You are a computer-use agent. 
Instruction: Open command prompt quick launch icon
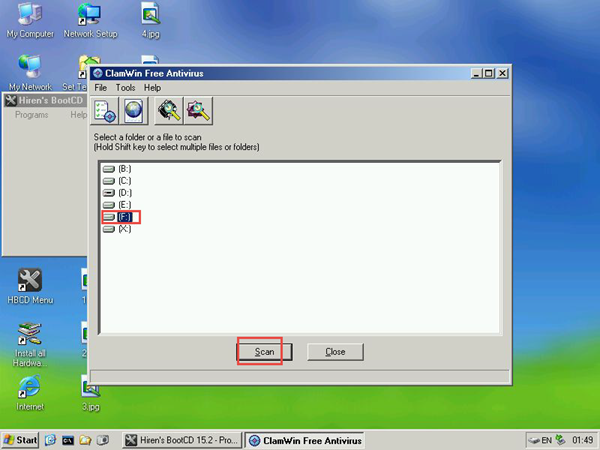(x=68, y=440)
